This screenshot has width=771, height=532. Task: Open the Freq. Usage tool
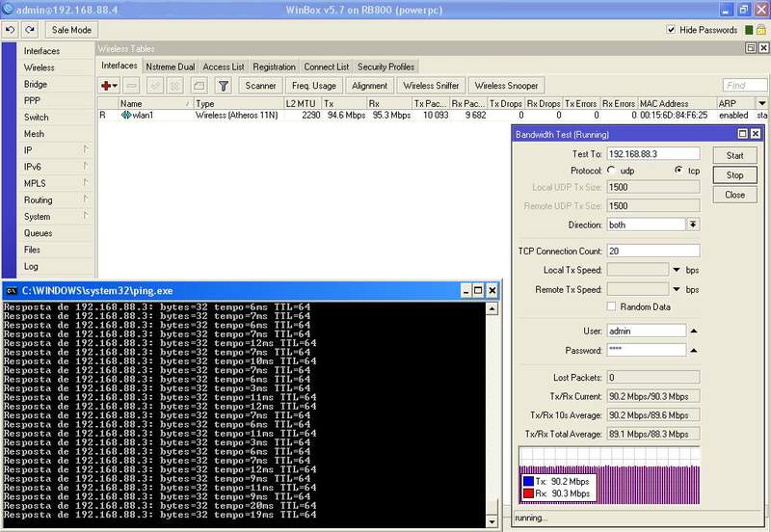[314, 86]
